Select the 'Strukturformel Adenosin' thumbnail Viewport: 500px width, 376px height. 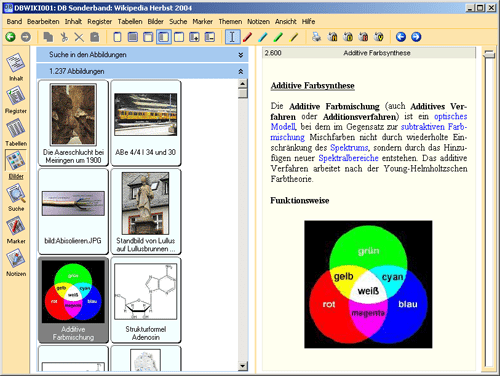point(146,300)
